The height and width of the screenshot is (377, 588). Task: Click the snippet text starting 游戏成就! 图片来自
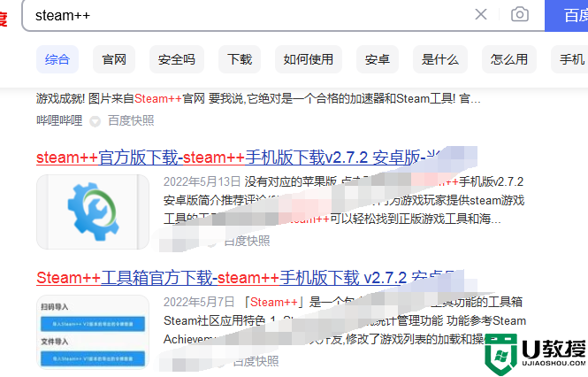tap(258, 99)
